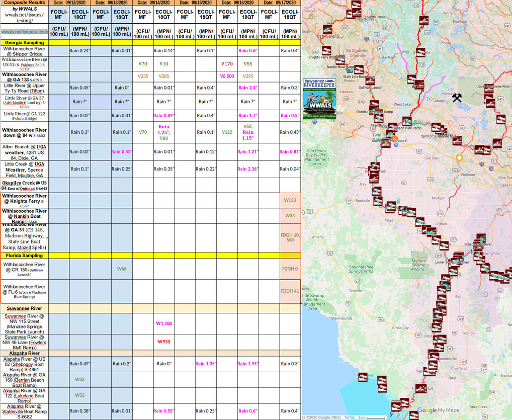Select the Okapilco Creek @ US 84 row label
The height and width of the screenshot is (420, 512).
click(x=25, y=186)
